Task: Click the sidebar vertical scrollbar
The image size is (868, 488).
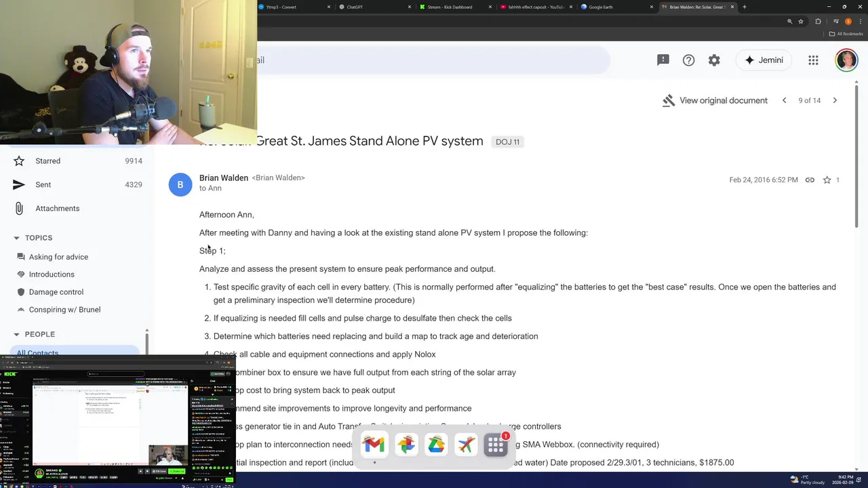Action: 147,342
